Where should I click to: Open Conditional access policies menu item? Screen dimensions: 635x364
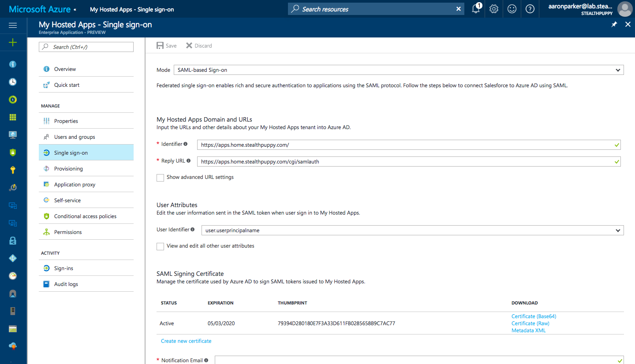[86, 216]
